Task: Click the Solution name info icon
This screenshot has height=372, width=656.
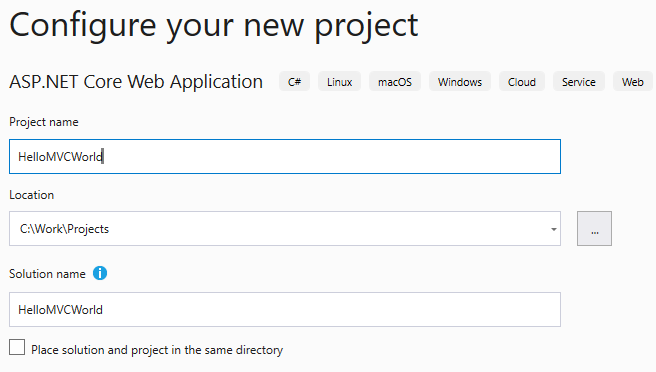Action: pyautogui.click(x=100, y=273)
